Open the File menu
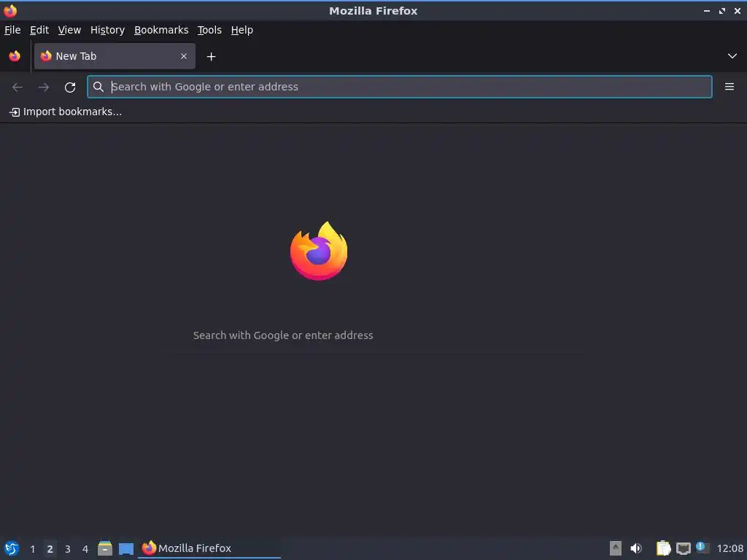Image resolution: width=747 pixels, height=560 pixels. click(x=12, y=30)
